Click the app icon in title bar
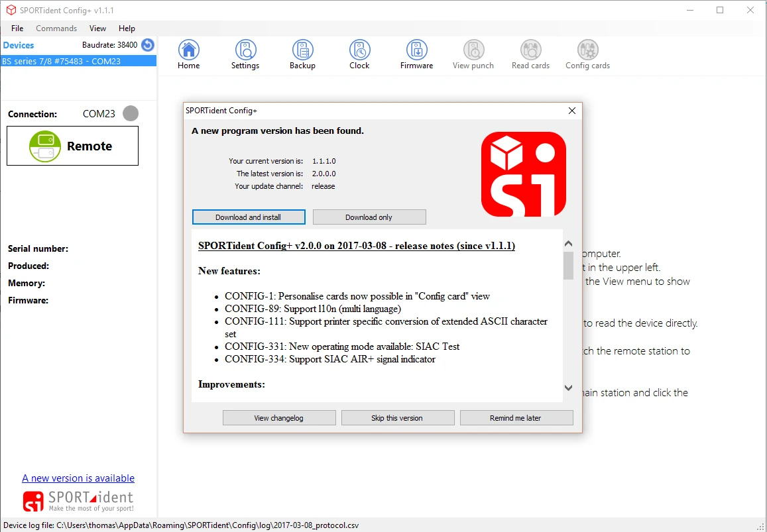 (11, 10)
